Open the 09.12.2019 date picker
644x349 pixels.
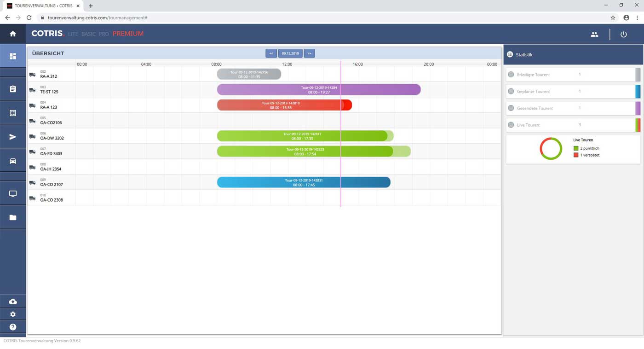pos(290,53)
